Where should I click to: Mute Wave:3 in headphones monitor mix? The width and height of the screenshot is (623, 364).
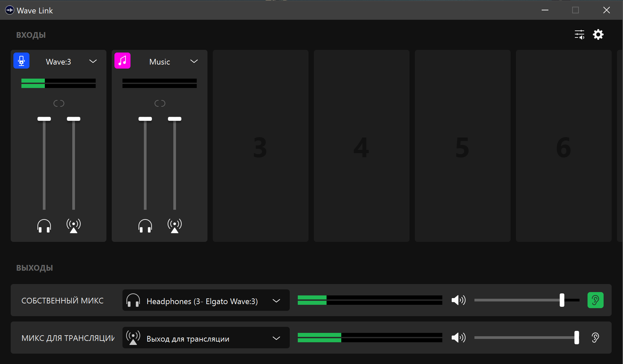point(44,226)
